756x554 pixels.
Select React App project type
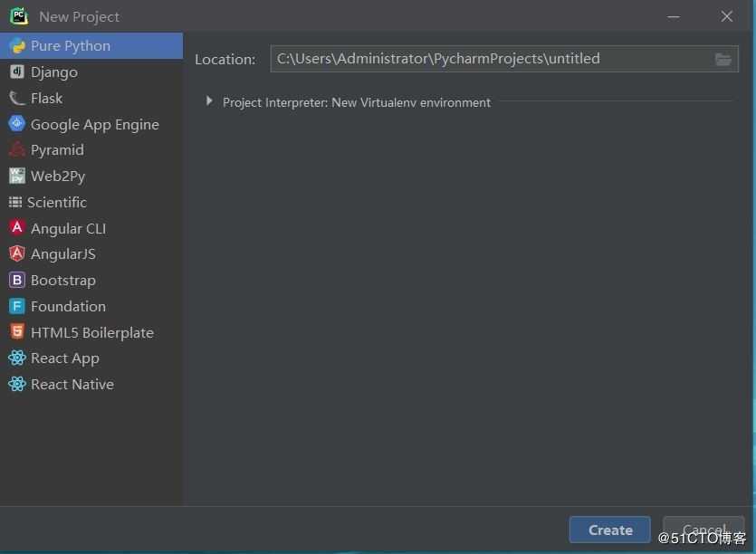[x=91, y=358]
